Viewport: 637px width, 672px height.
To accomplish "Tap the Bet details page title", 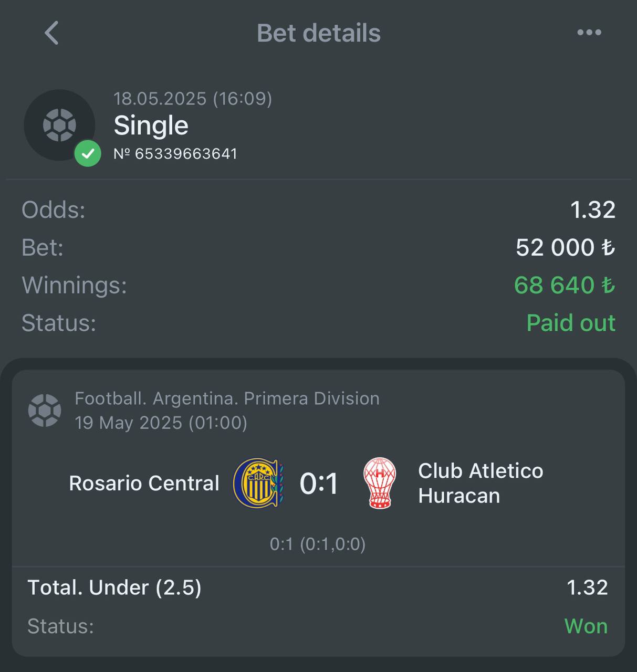I will point(319,33).
